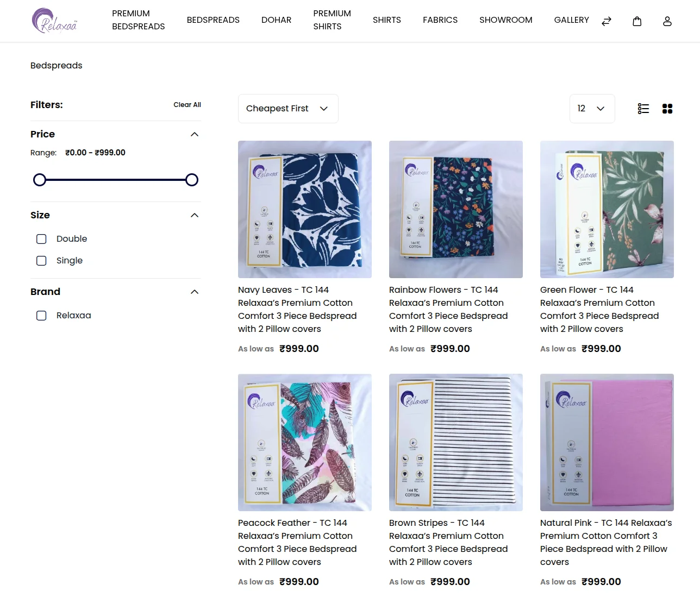Click Clear All filters
700x597 pixels.
pos(187,105)
